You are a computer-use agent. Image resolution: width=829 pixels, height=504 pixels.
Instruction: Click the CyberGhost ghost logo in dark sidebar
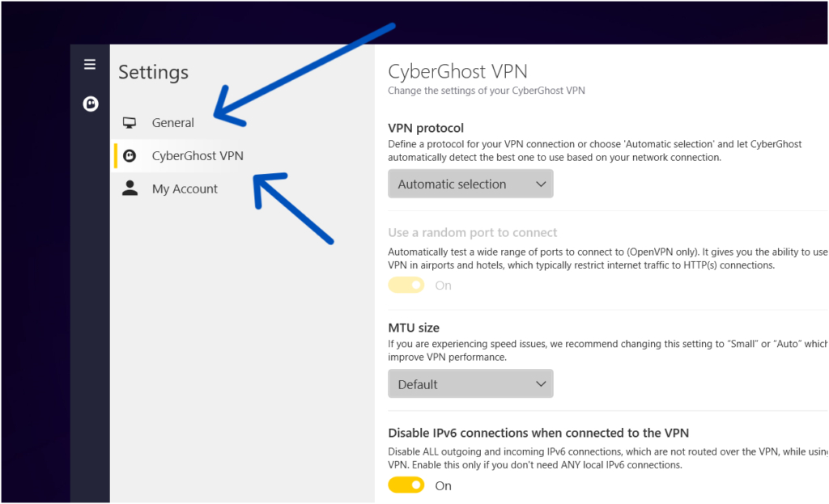click(89, 104)
